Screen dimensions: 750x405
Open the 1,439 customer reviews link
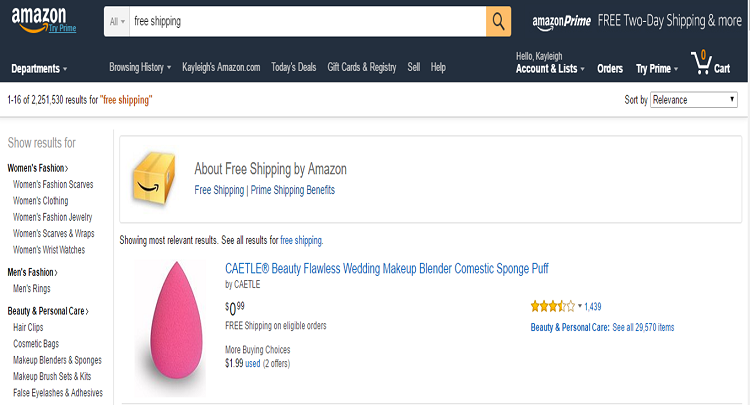593,306
